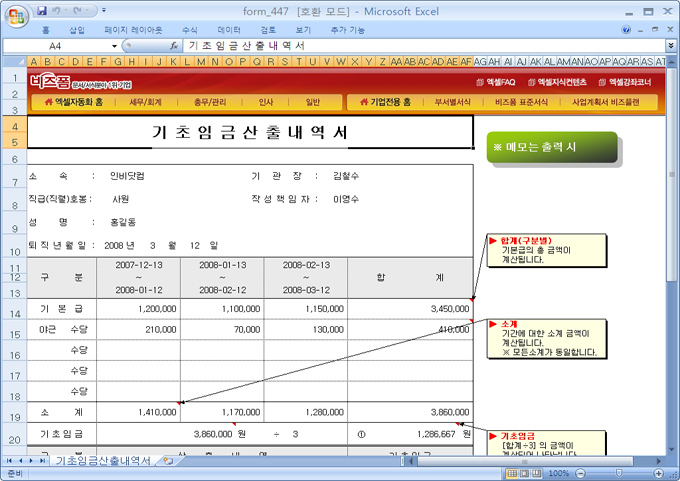Open the 수식 ribbon tab

(x=189, y=30)
